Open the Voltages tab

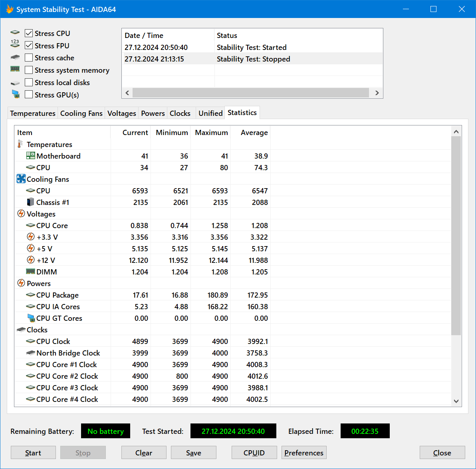click(x=121, y=113)
